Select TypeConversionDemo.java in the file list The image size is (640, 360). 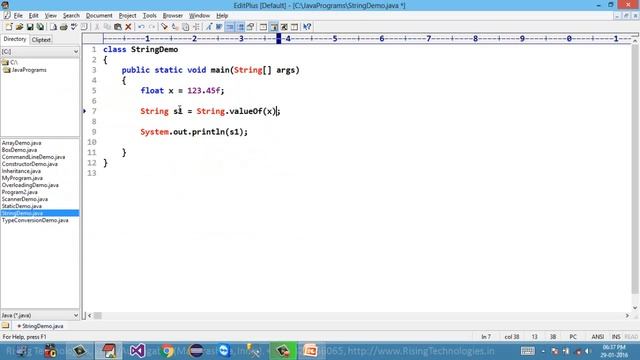pos(35,220)
